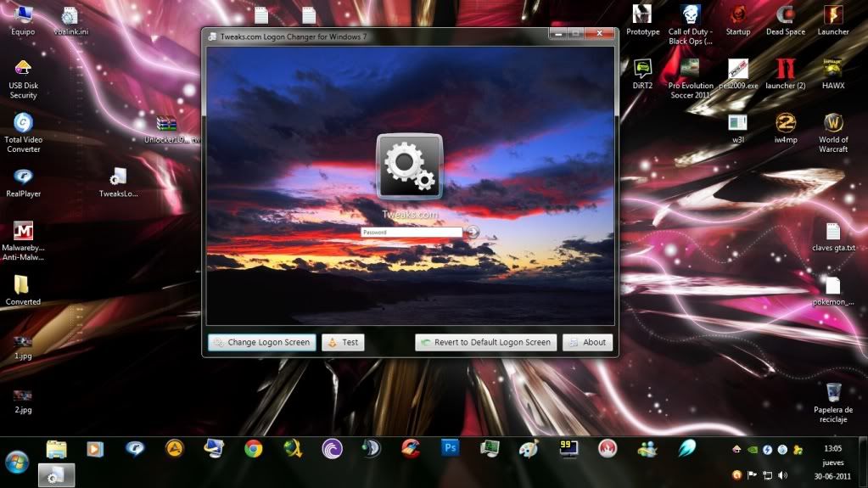868x488 pixels.
Task: Open RealPlayer from the taskbar
Action: pyautogui.click(x=135, y=449)
